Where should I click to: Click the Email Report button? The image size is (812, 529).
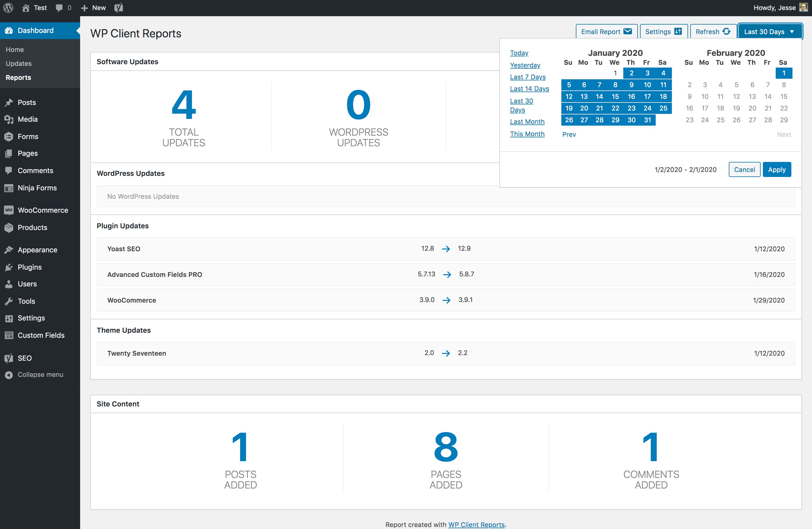606,32
